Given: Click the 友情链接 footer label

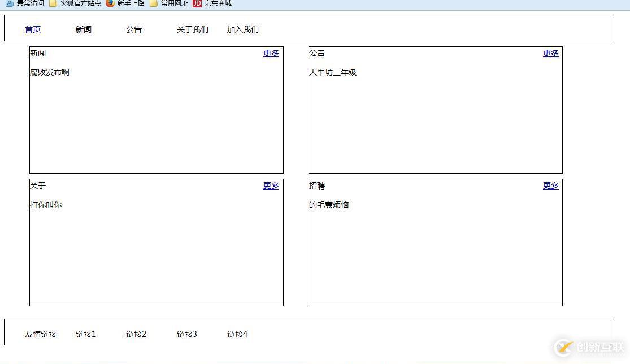Looking at the screenshot, I should 41,334.
